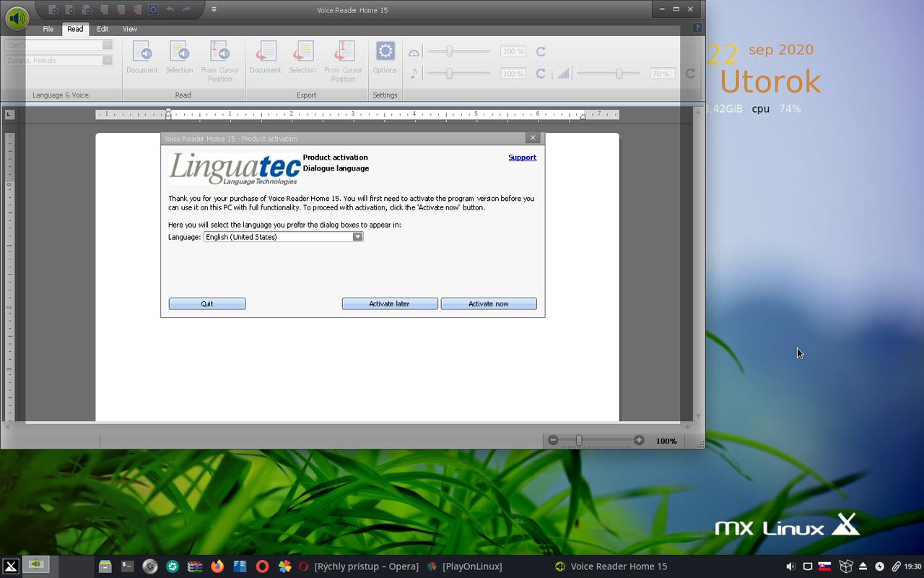Click the red Opera launcher icon
Image resolution: width=924 pixels, height=578 pixels.
coord(262,566)
